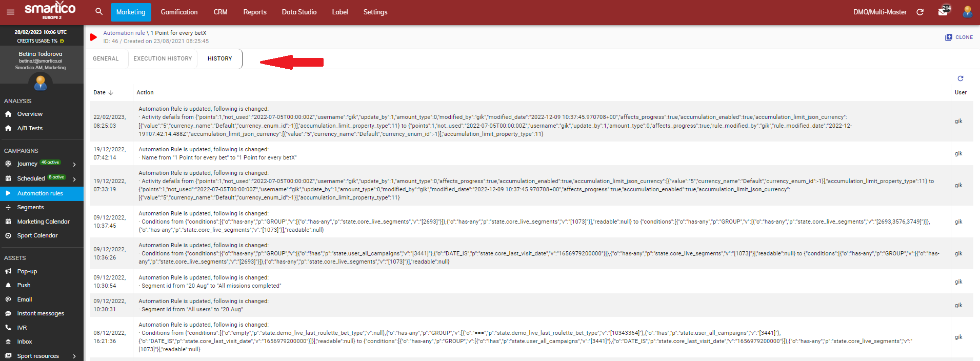Screen dimensions: 980x361
Task: Click the red play rule icon
Action: [x=93, y=37]
